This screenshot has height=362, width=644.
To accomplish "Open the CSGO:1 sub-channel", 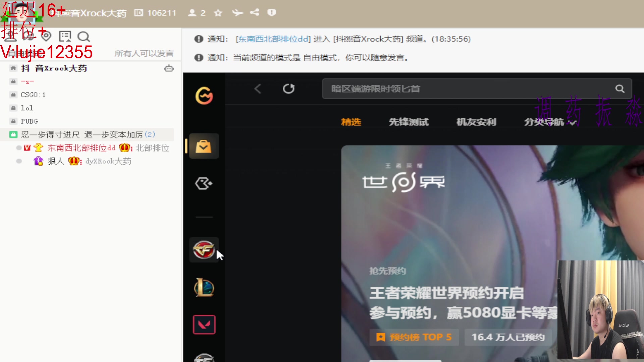I will click(x=33, y=95).
